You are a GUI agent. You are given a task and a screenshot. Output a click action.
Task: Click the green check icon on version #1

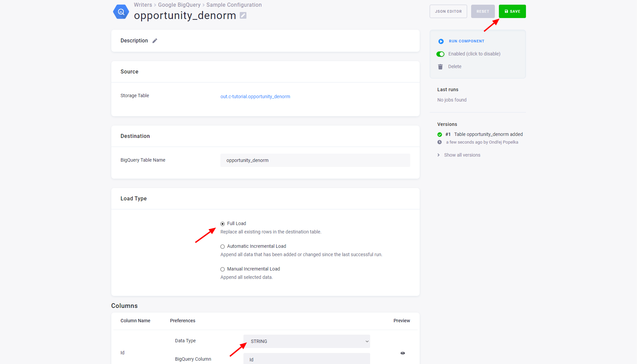pyautogui.click(x=440, y=135)
